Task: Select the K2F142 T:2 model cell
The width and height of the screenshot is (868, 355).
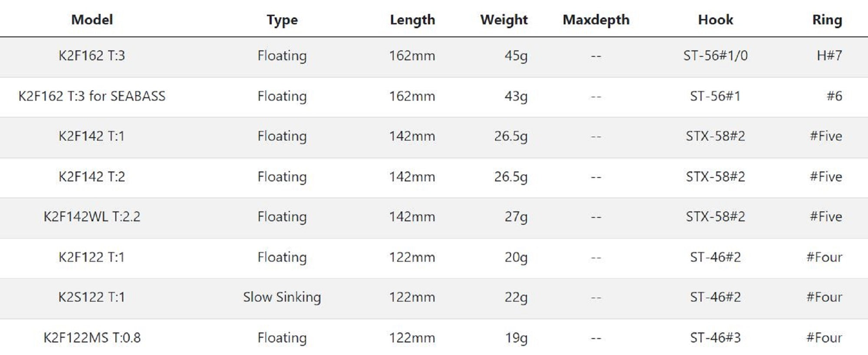Action: tap(92, 177)
